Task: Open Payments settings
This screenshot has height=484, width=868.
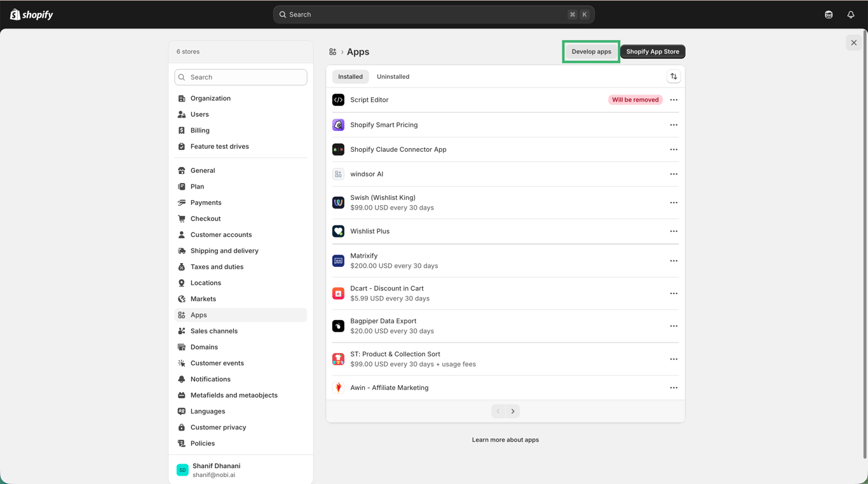Action: click(241, 203)
